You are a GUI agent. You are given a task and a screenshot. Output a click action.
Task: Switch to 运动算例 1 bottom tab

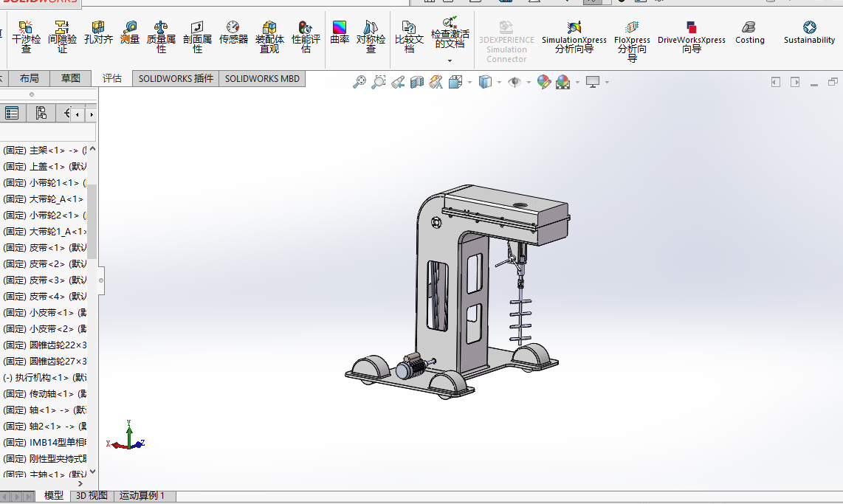pos(142,496)
